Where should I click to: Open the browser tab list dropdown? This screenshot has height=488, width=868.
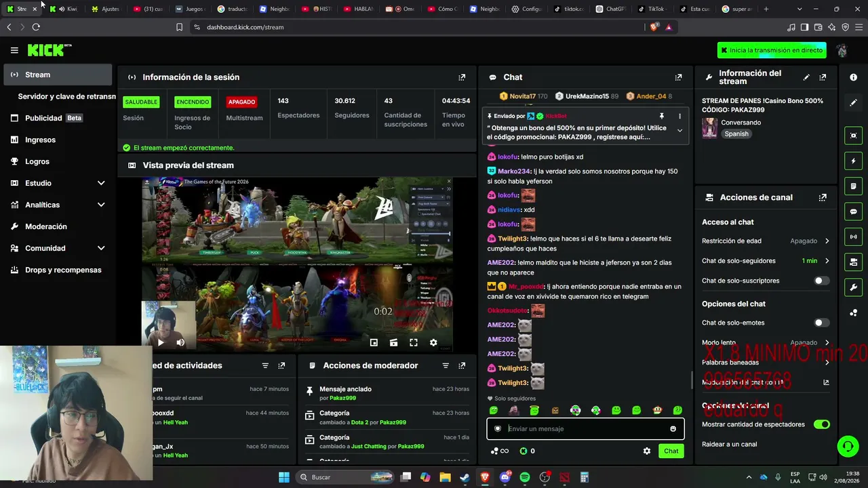[800, 9]
